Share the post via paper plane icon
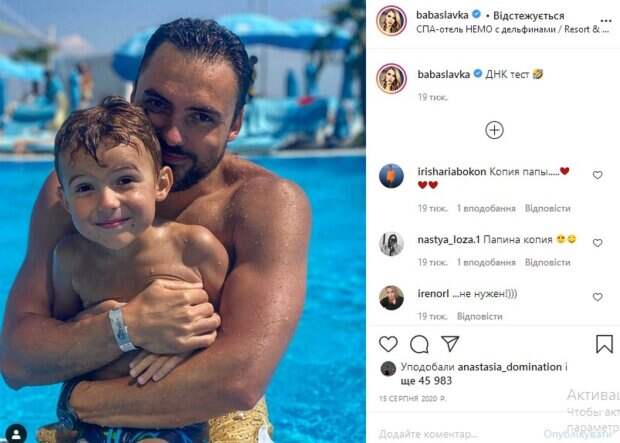 (450, 343)
